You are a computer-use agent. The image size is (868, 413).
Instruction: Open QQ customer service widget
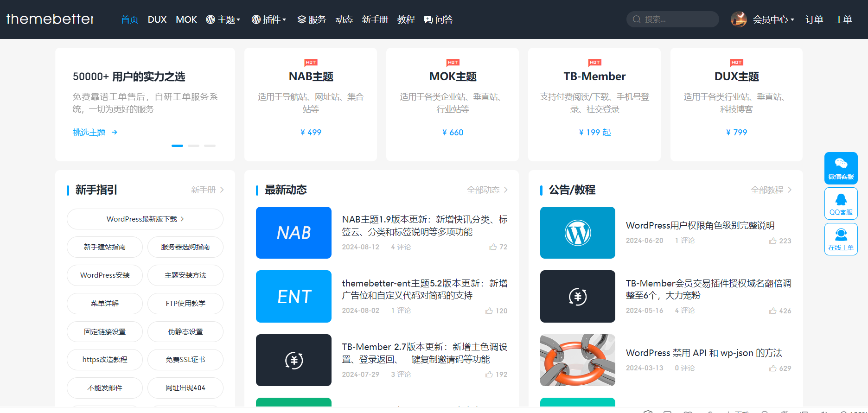point(841,203)
